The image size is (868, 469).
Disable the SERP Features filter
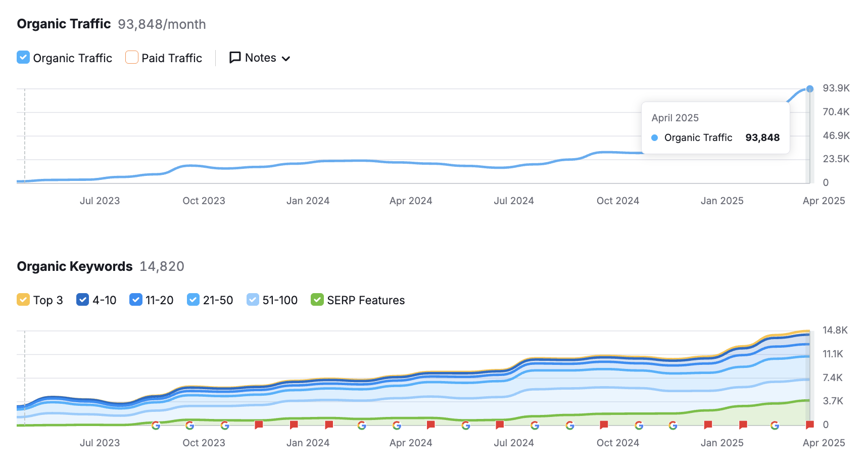tap(317, 300)
